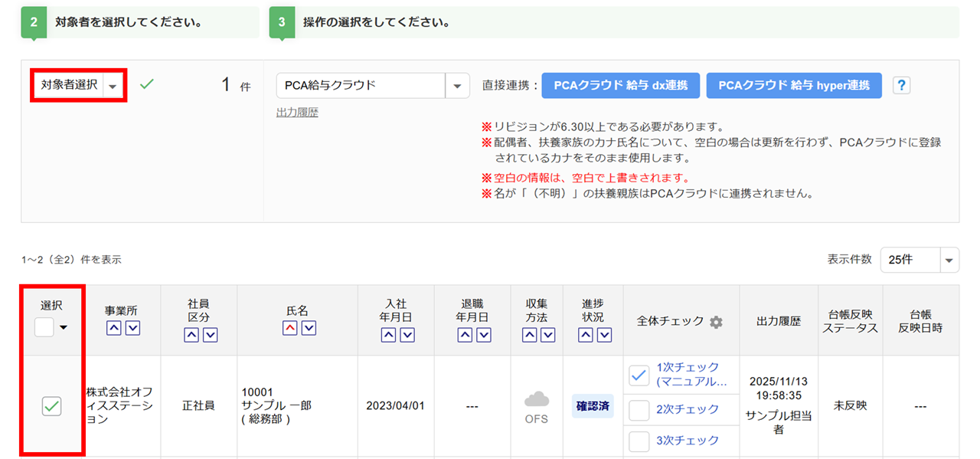Open the 出力履歴 link
This screenshot has height=459, width=980.
pyautogui.click(x=297, y=113)
